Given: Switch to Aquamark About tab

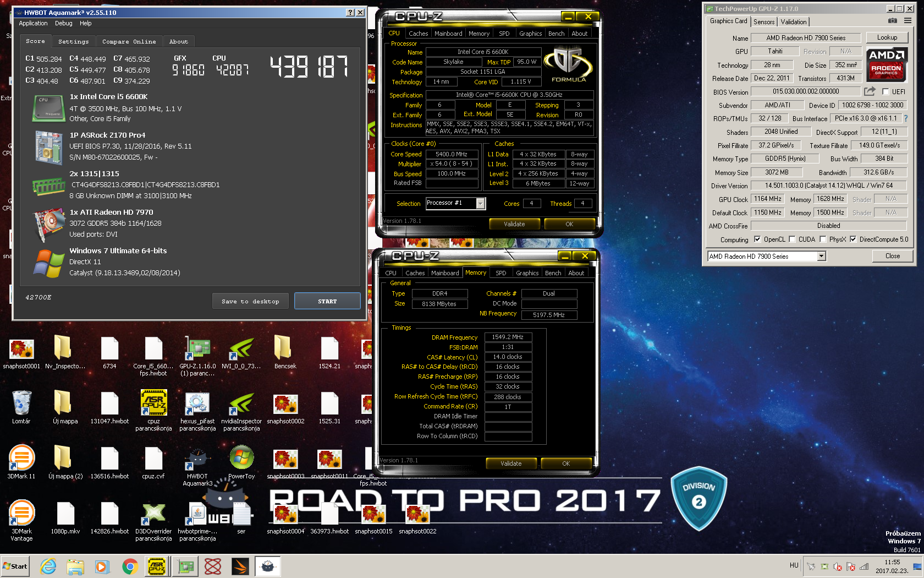Looking at the screenshot, I should point(178,41).
